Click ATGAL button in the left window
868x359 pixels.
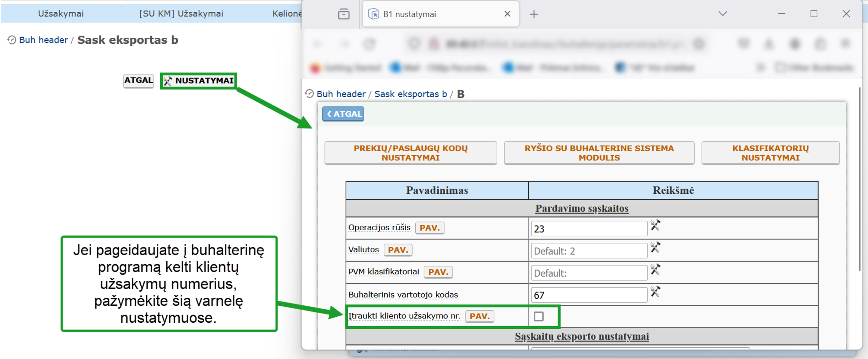coord(139,81)
